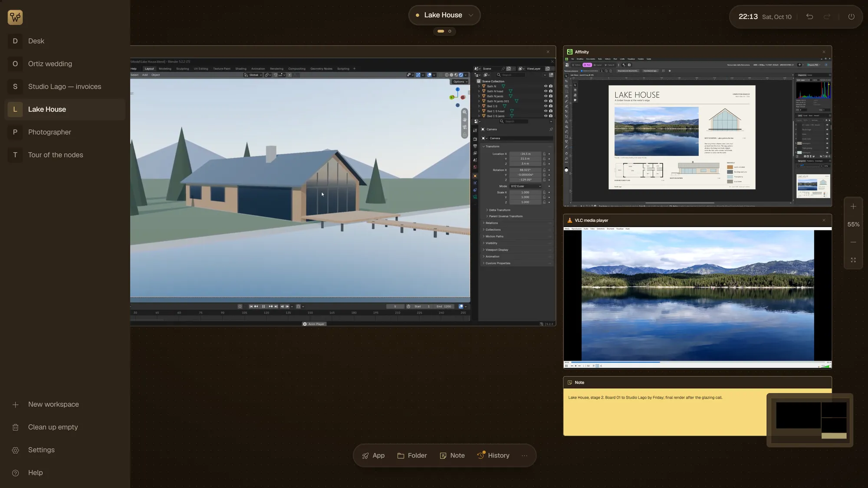868x488 pixels.
Task: Toggle the lock for Location X in Transform
Action: (x=544, y=154)
